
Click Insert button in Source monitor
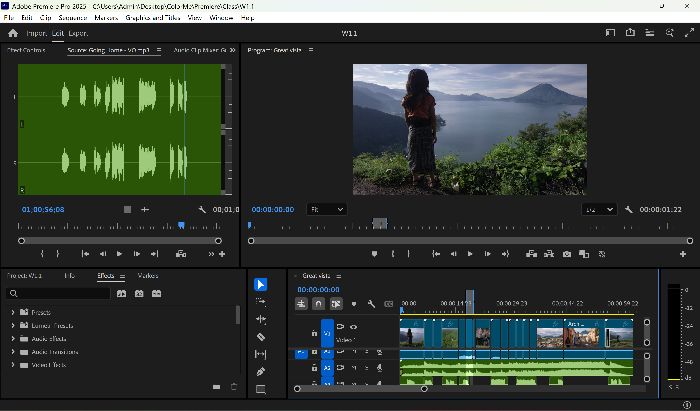[181, 254]
